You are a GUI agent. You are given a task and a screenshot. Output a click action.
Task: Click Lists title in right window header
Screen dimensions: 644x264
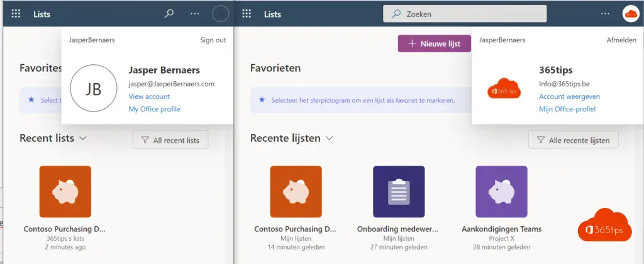point(273,14)
